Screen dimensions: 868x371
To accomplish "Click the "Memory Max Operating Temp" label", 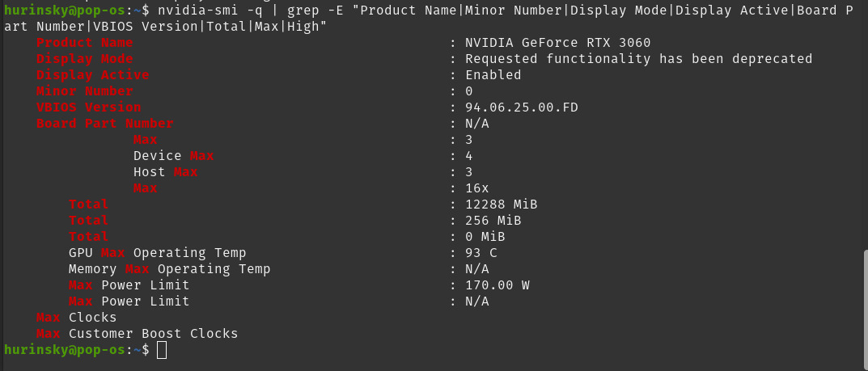I will pyautogui.click(x=169, y=269).
